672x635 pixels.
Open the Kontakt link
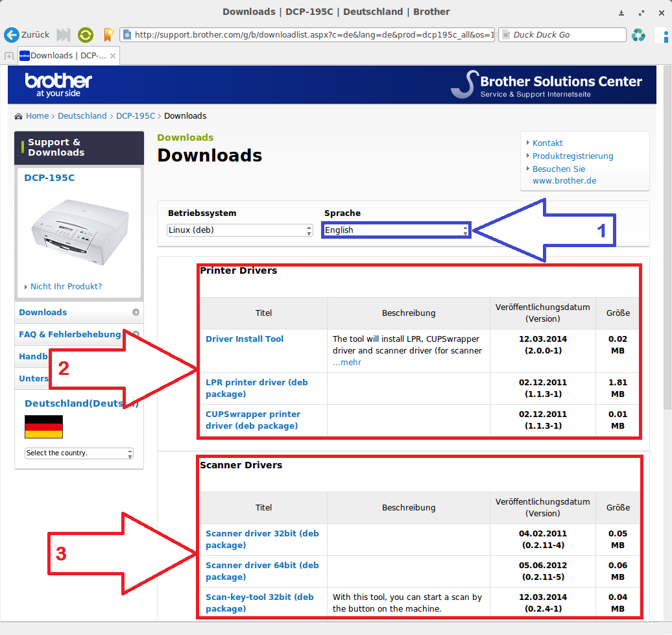(x=547, y=143)
